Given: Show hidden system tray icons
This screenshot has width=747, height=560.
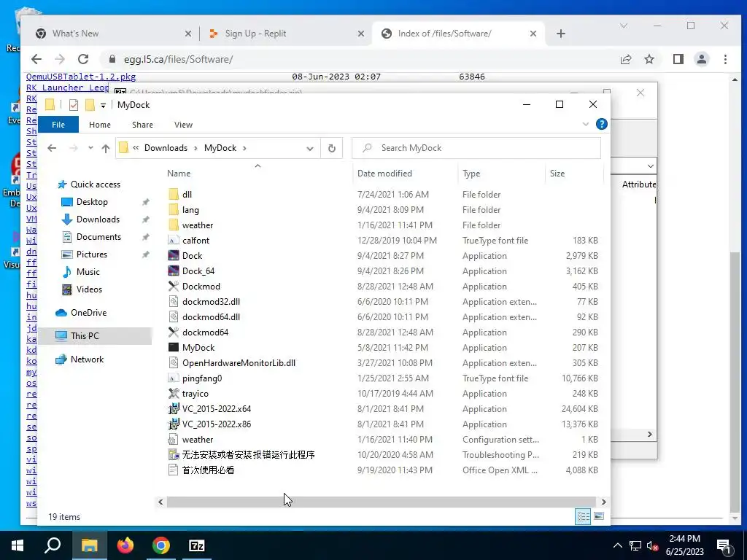Looking at the screenshot, I should [617, 545].
